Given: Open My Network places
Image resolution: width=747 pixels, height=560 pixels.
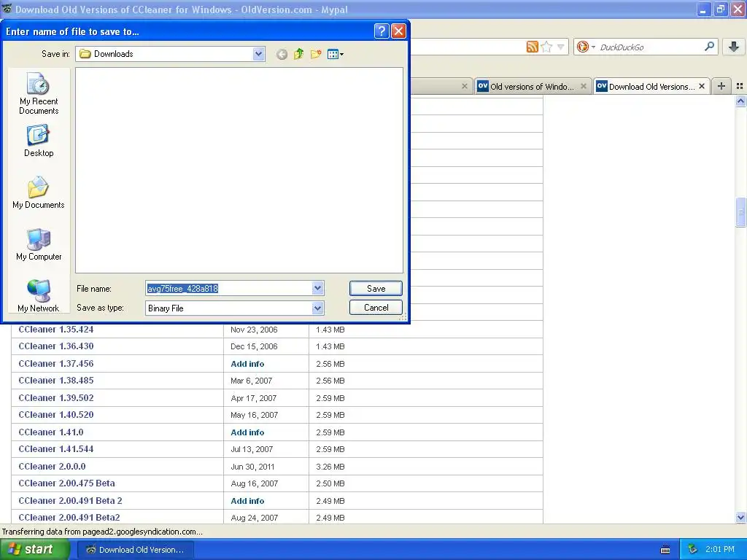Looking at the screenshot, I should point(39,296).
